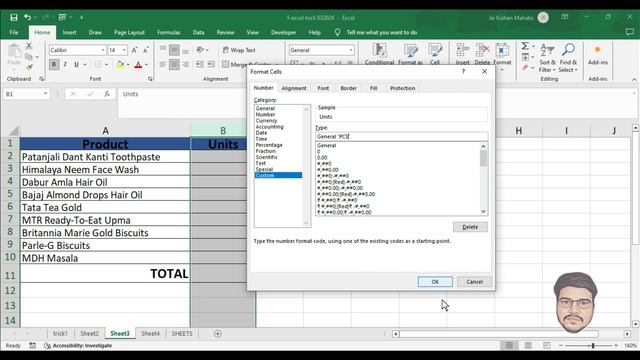Click the AutoSum sigma icon

tap(525, 46)
